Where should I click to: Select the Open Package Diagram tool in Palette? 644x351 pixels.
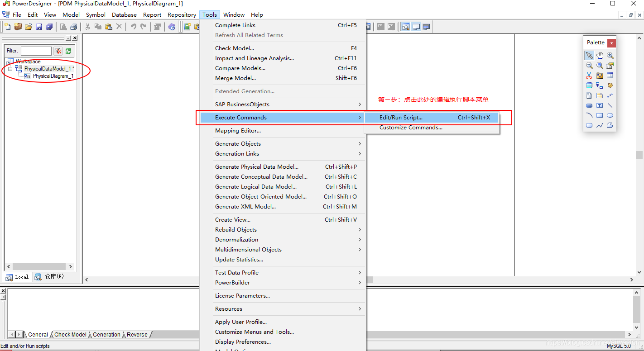[600, 66]
